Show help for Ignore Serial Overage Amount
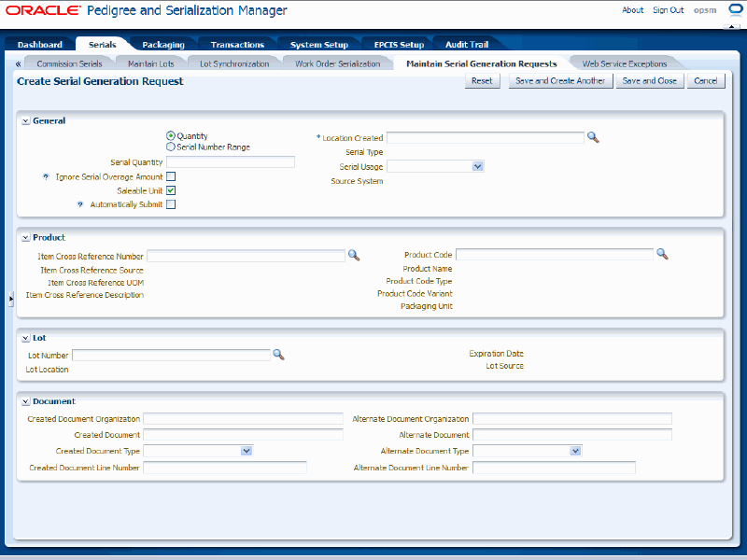This screenshot has width=747, height=560. point(46,176)
